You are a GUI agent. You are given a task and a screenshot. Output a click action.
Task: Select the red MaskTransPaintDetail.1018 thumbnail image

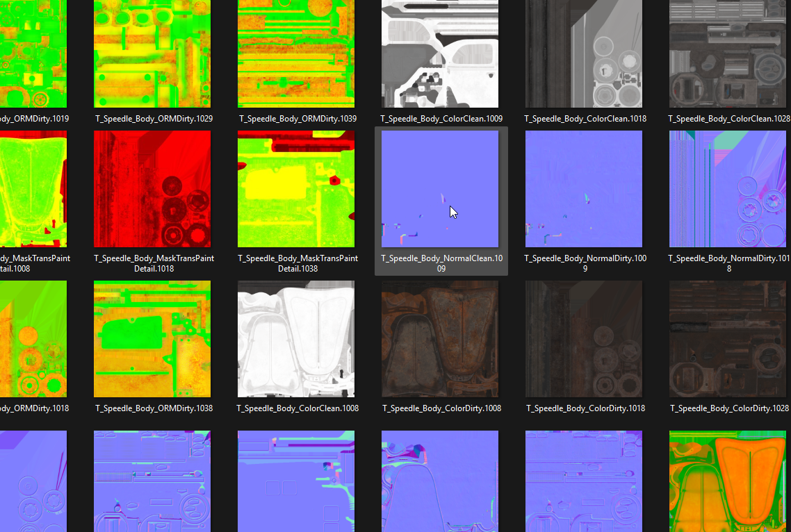click(152, 189)
